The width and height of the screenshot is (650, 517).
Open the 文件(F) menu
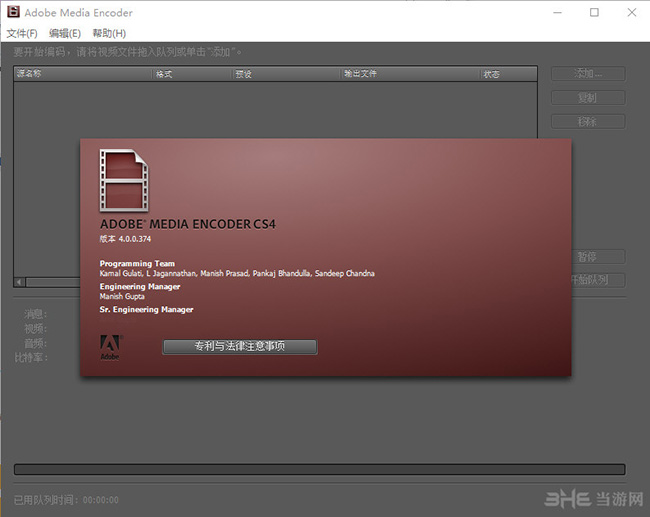(x=22, y=33)
